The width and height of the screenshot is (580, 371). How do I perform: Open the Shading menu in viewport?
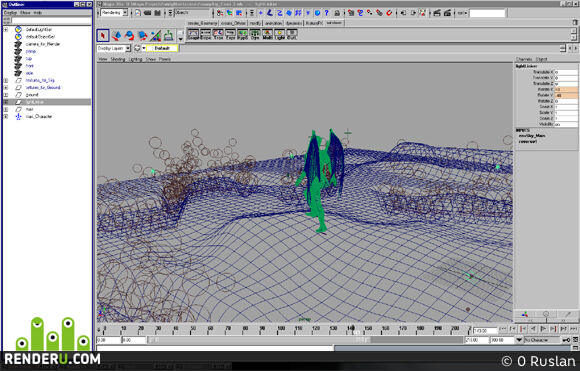[118, 59]
